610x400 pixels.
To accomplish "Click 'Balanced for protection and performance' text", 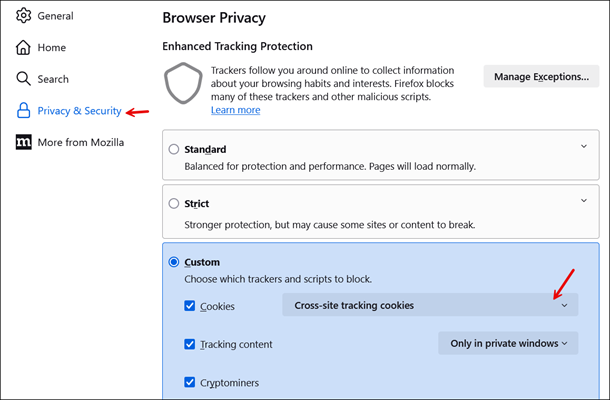I will tap(330, 167).
